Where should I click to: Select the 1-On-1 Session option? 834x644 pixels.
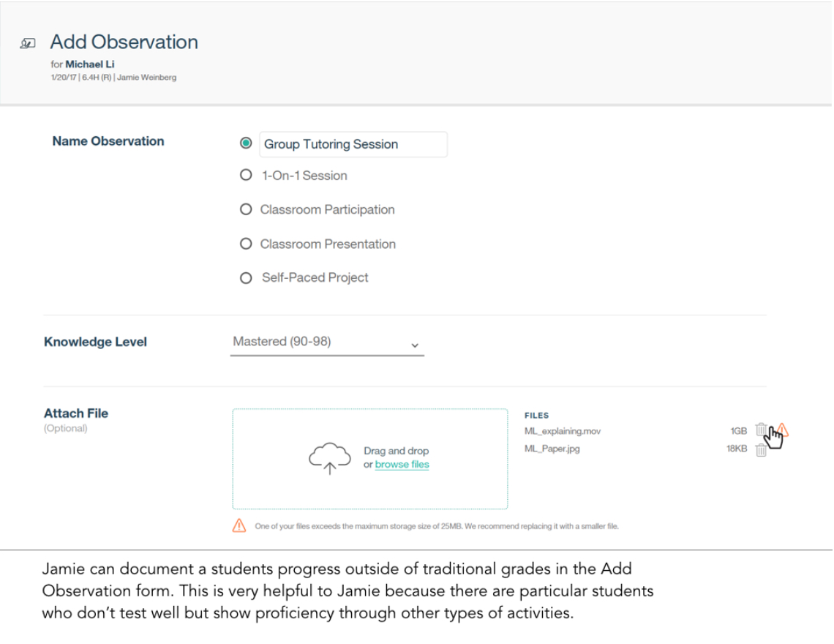[x=246, y=176]
